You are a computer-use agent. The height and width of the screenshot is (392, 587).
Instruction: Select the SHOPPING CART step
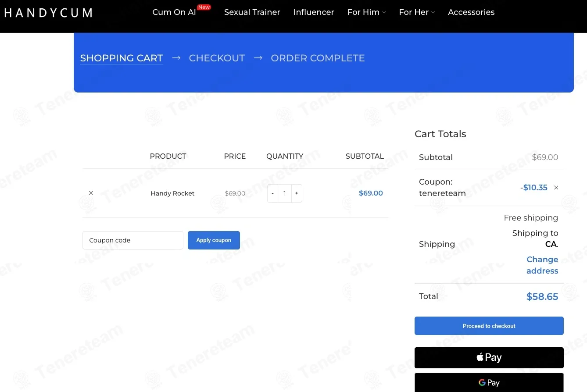tap(122, 58)
